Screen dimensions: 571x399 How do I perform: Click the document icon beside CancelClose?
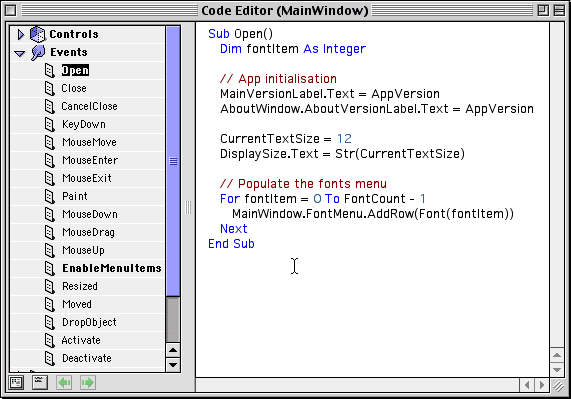tap(50, 106)
